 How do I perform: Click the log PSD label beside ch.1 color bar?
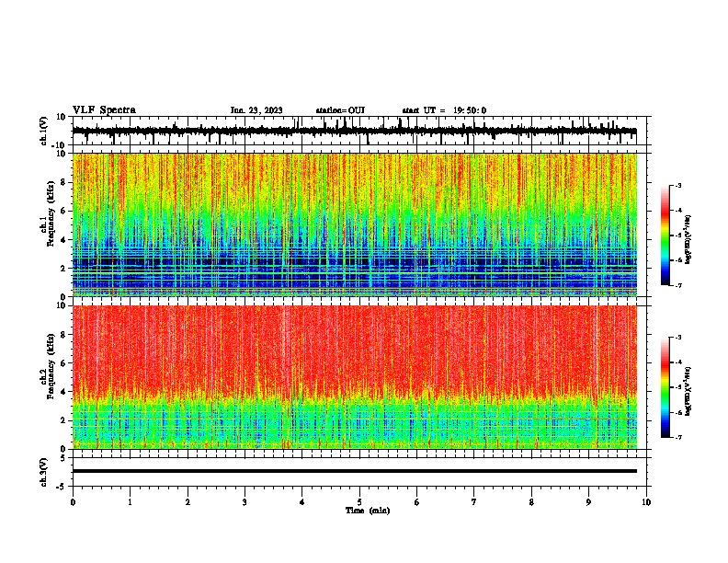688,240
